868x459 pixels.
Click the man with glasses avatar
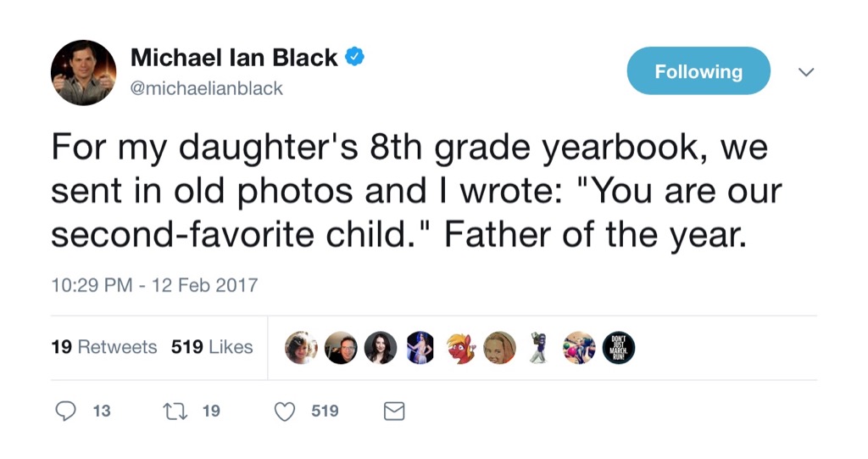click(x=341, y=348)
